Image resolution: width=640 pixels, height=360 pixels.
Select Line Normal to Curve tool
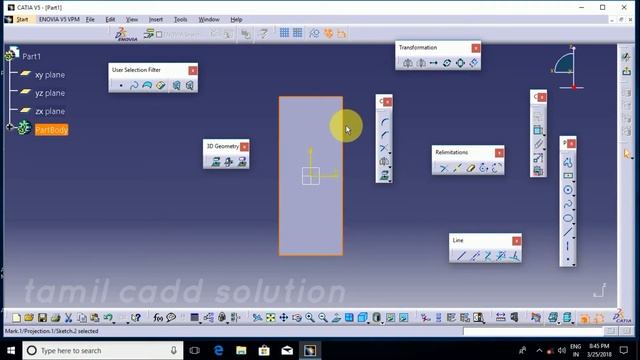coord(515,256)
